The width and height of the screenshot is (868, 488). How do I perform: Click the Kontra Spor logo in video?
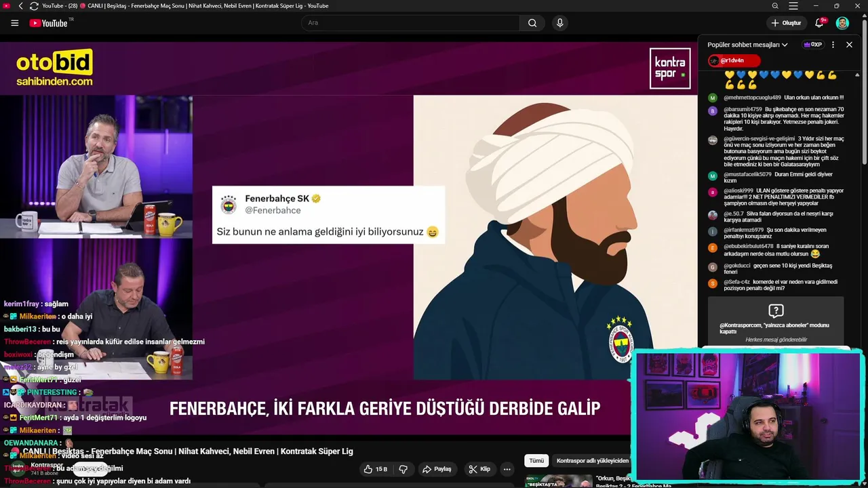tap(669, 68)
